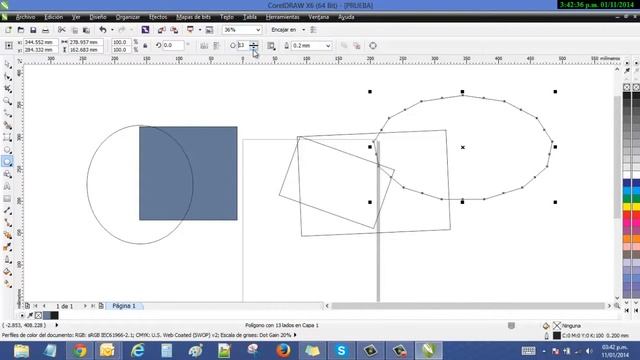
Task: Select the Outline pen tool
Action: point(7,260)
